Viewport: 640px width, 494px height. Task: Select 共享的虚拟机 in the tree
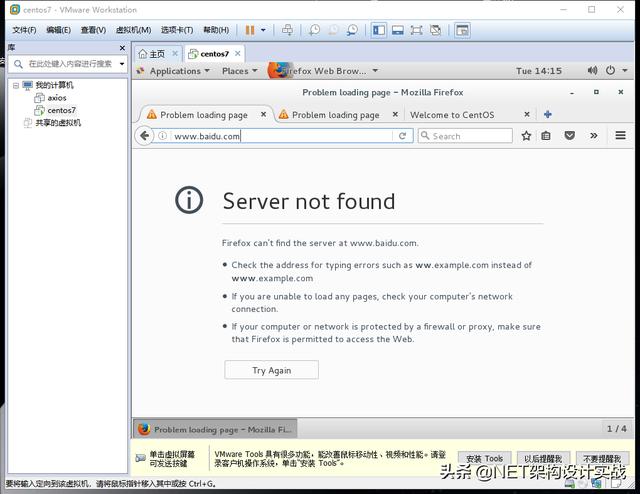coord(52,123)
